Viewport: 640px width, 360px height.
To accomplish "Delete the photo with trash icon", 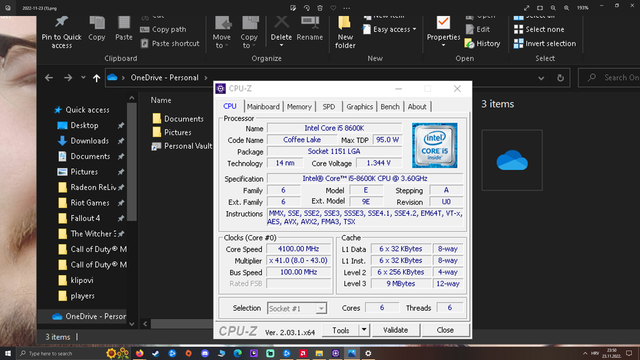I will point(320,8).
